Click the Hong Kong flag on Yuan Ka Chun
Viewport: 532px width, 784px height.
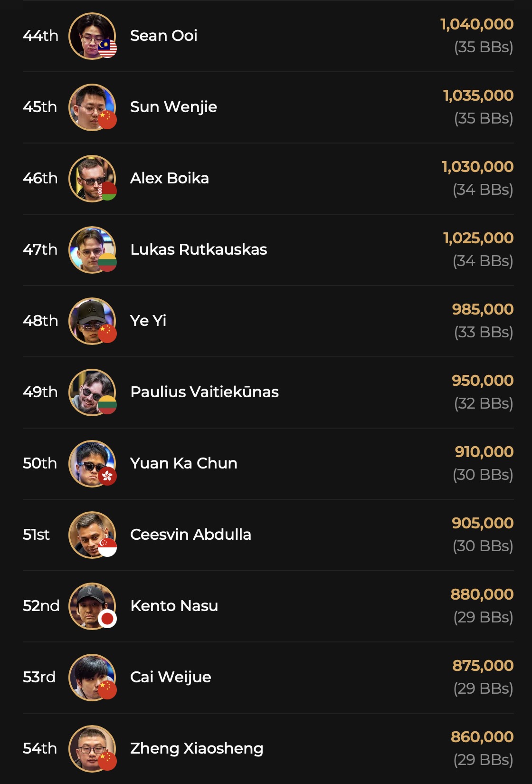tap(108, 476)
